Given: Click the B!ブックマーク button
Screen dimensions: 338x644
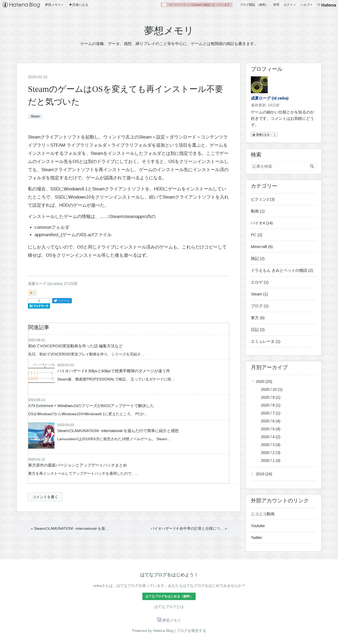Looking at the screenshot, I should coord(39,306).
